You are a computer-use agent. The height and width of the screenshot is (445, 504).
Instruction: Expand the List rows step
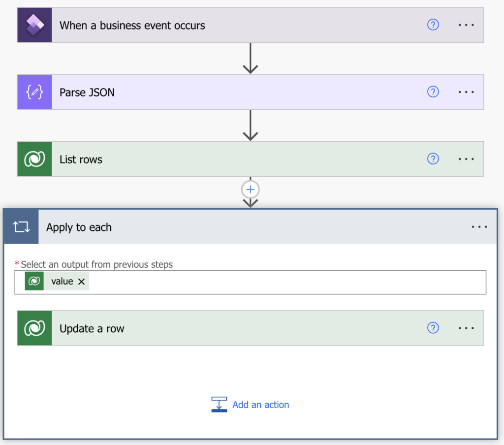coord(251,159)
